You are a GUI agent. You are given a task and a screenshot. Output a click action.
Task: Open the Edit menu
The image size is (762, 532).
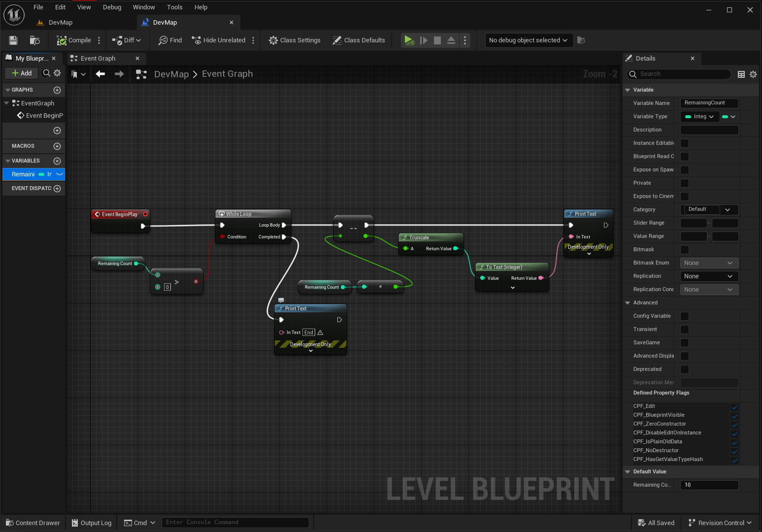tap(61, 7)
